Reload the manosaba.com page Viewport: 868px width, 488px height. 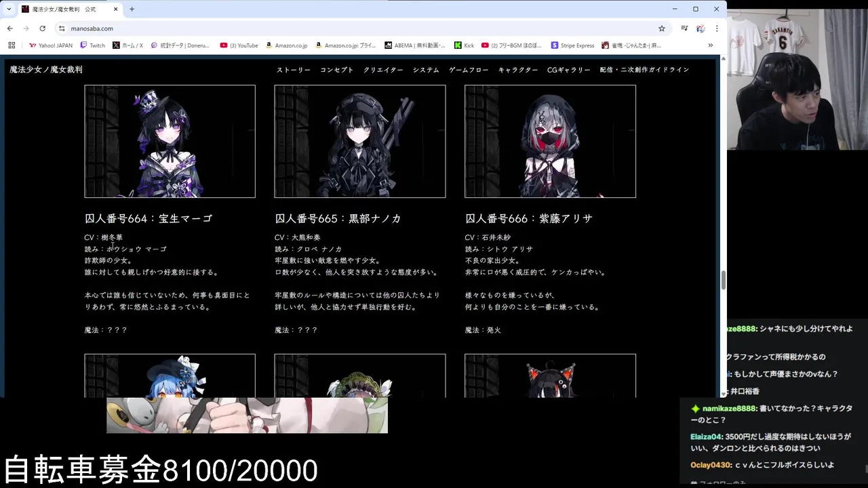click(x=42, y=28)
